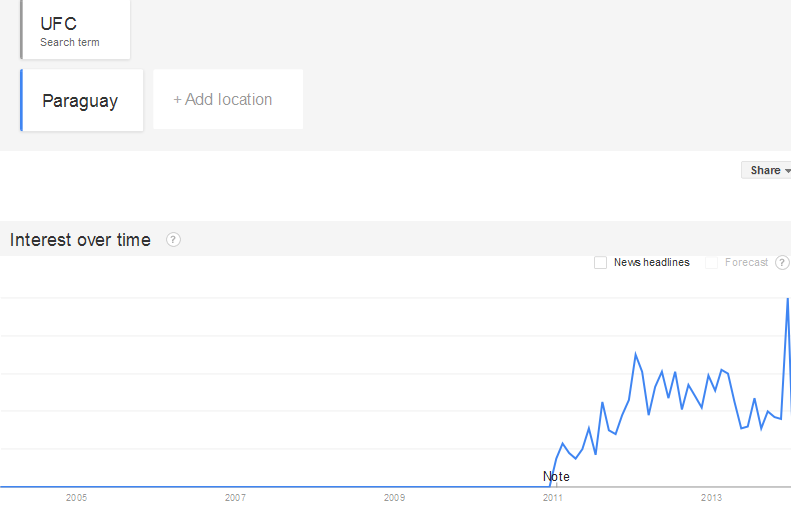Image resolution: width=791 pixels, height=508 pixels.
Task: Click the 2012 peak on the trend line
Action: point(635,353)
